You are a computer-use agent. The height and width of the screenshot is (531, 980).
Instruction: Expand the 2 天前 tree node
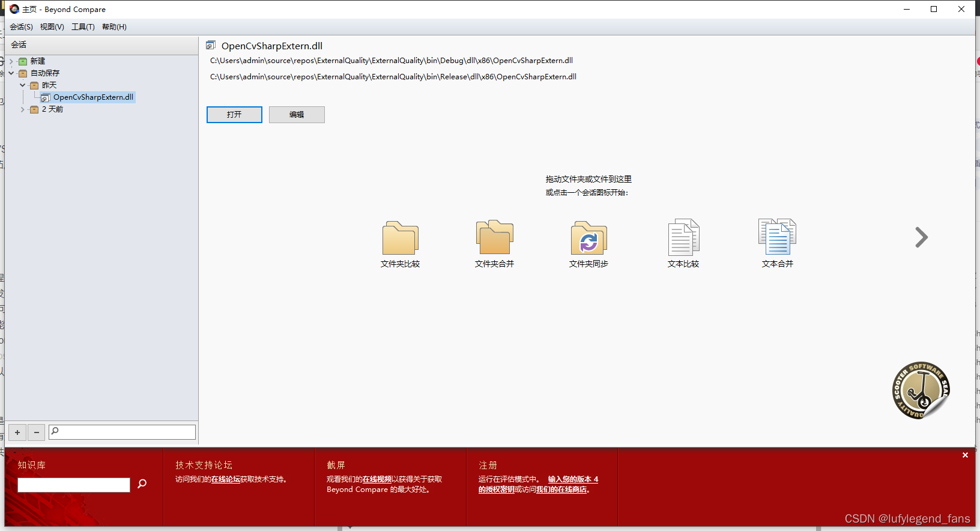(x=22, y=109)
